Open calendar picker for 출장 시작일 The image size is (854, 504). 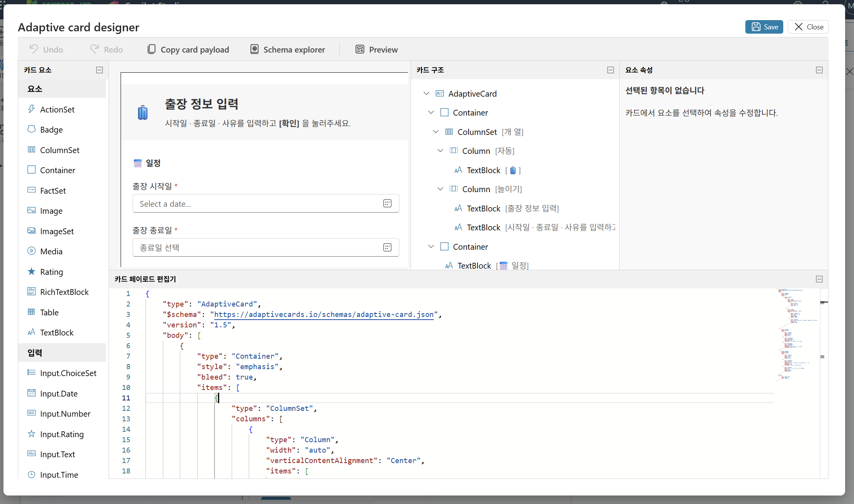pyautogui.click(x=387, y=203)
